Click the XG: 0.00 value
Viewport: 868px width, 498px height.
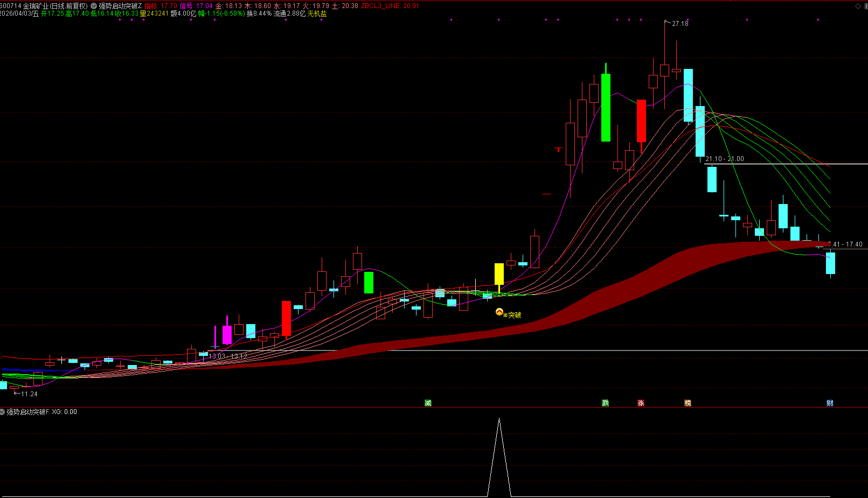click(x=65, y=412)
